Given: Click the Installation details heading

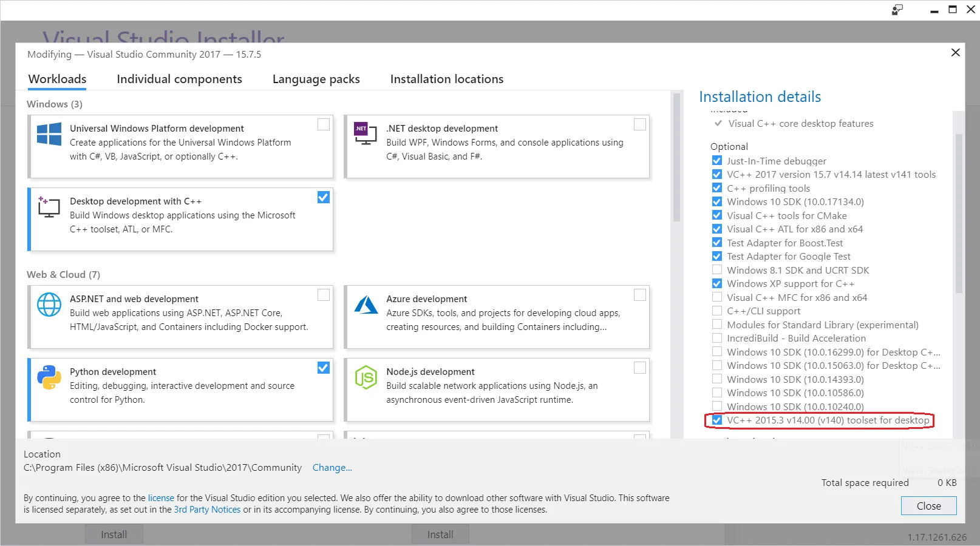Looking at the screenshot, I should click(760, 97).
